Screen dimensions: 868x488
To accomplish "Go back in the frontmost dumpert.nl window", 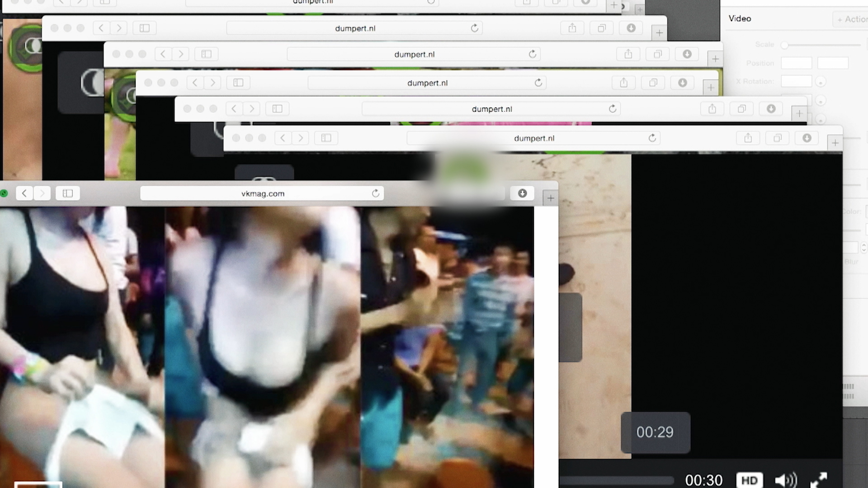I will [x=283, y=138].
